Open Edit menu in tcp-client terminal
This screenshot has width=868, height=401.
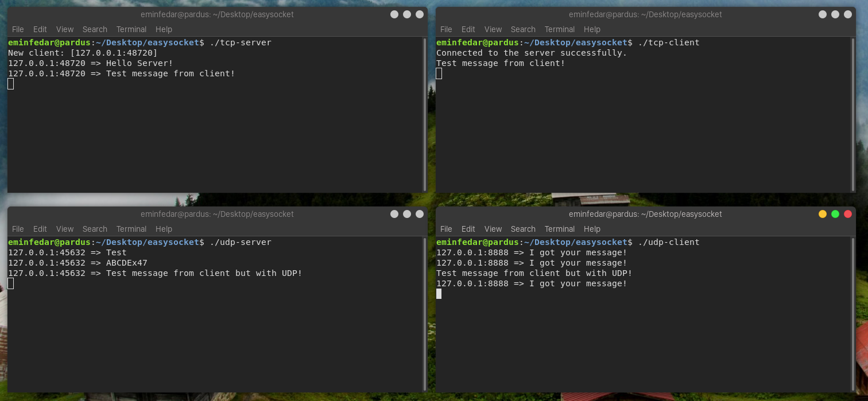(468, 29)
